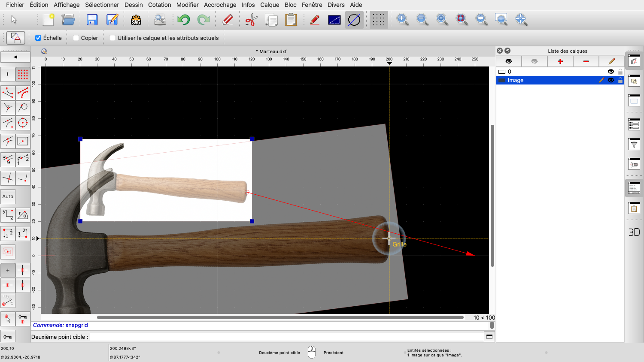644x362 pixels.
Task: Click the Auto snap button
Action: point(8,196)
